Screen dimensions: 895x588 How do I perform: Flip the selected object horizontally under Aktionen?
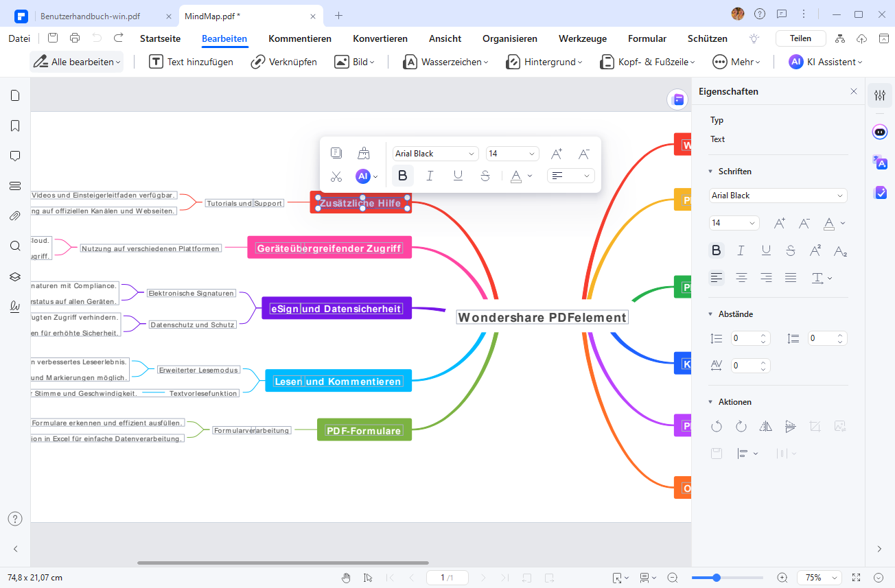tap(765, 426)
